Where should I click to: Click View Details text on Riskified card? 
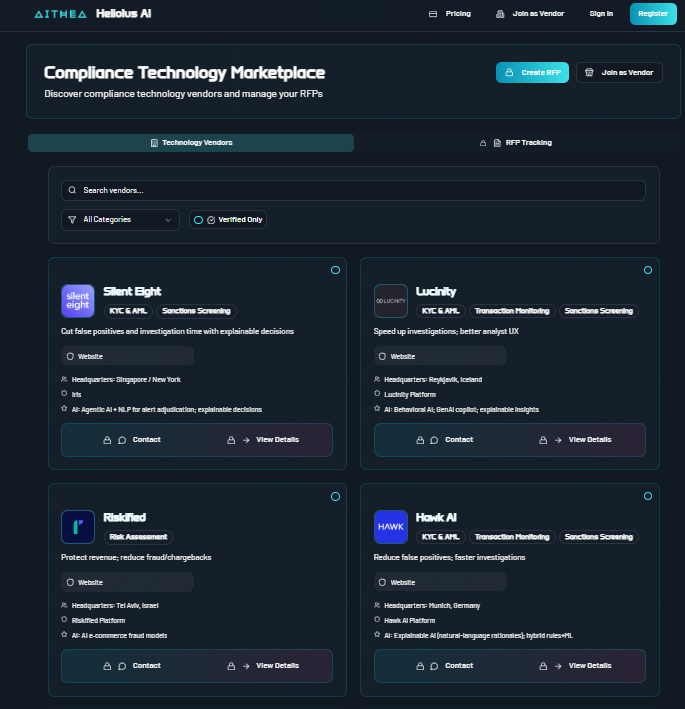(x=278, y=666)
